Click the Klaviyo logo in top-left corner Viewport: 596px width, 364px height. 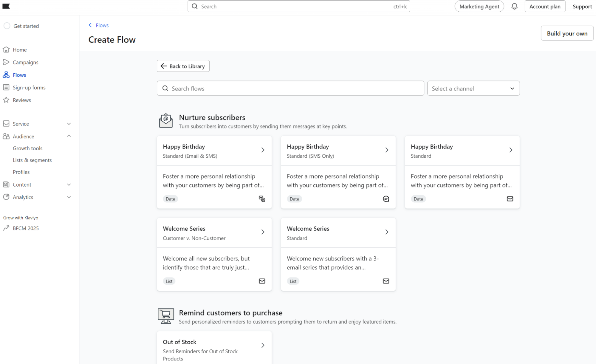(6, 6)
